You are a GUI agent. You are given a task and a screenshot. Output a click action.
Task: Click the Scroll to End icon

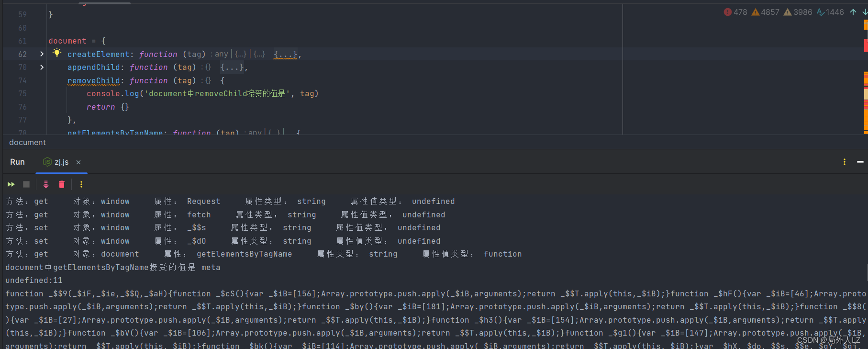46,184
